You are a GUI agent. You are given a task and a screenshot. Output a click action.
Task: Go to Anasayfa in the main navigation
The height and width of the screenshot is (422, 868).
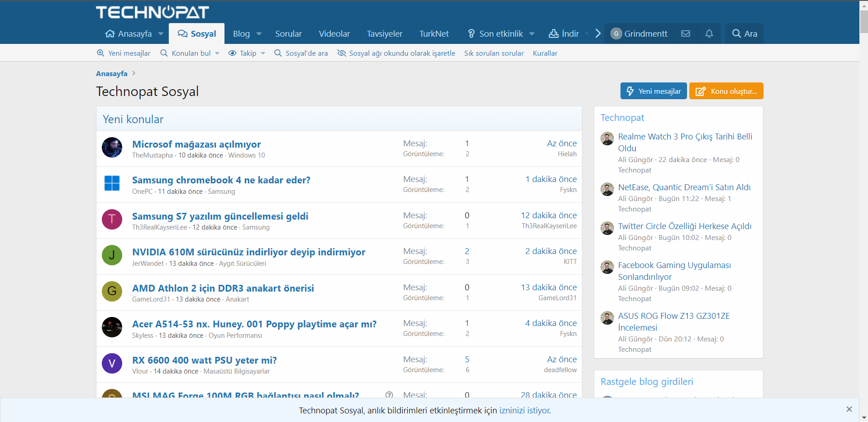(x=129, y=34)
